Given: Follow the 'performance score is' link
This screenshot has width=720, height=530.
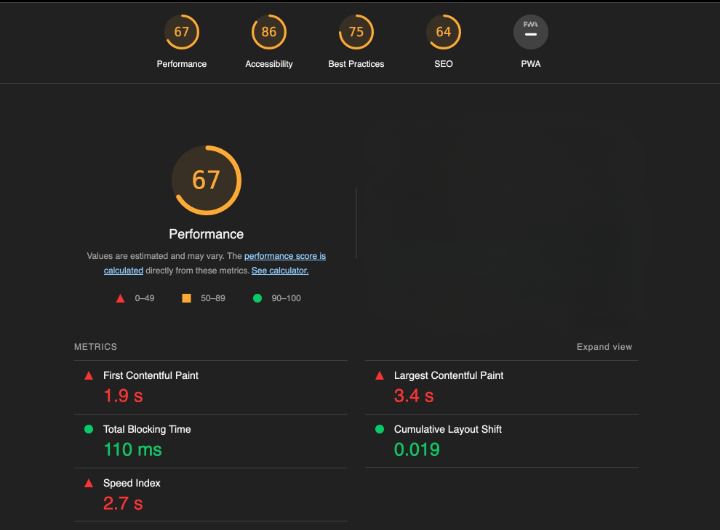Looking at the screenshot, I should pyautogui.click(x=285, y=256).
